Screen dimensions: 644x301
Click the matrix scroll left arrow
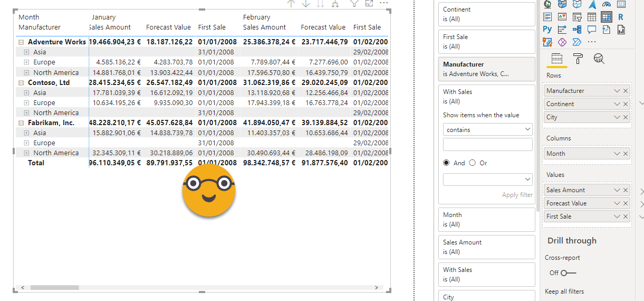pyautogui.click(x=22, y=288)
